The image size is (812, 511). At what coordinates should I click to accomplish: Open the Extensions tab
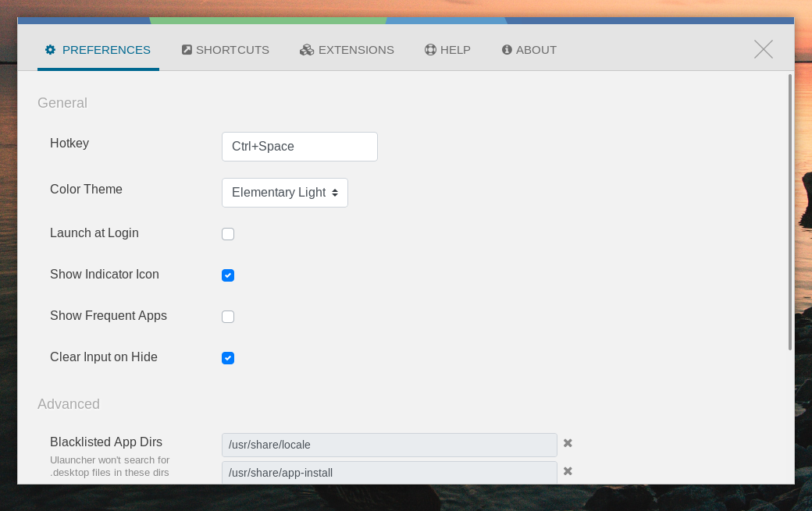tap(347, 49)
